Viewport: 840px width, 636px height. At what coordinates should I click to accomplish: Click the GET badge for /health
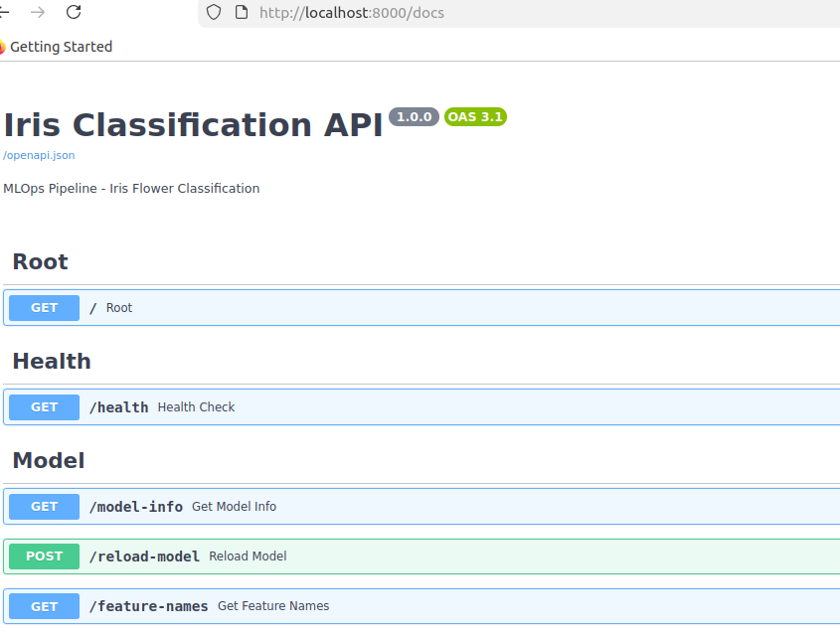[44, 407]
